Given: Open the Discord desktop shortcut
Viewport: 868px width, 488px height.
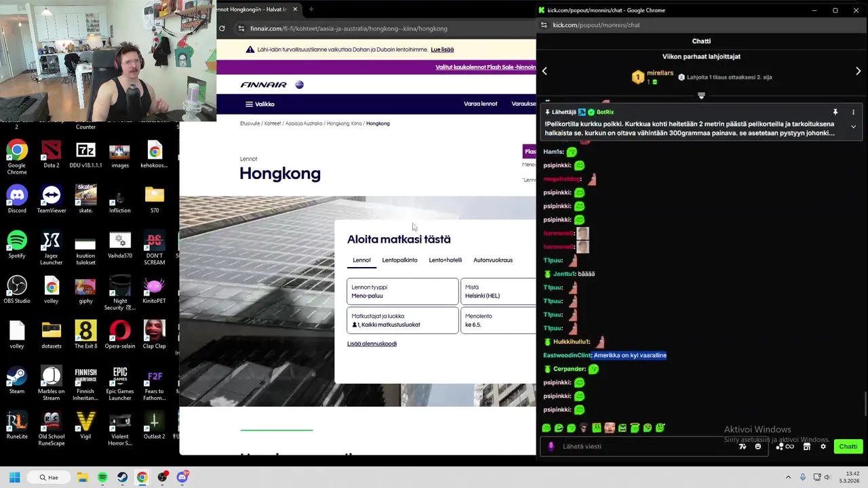Looking at the screenshot, I should 17,200.
